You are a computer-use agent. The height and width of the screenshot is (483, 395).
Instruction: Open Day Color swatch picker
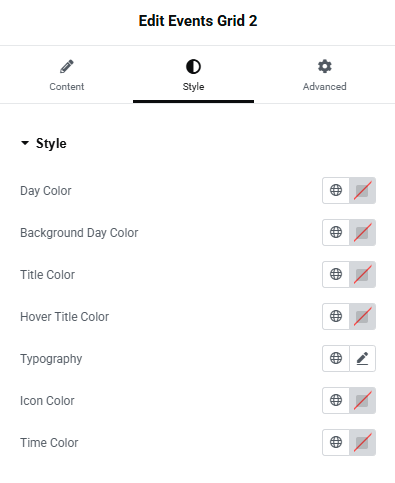point(362,190)
